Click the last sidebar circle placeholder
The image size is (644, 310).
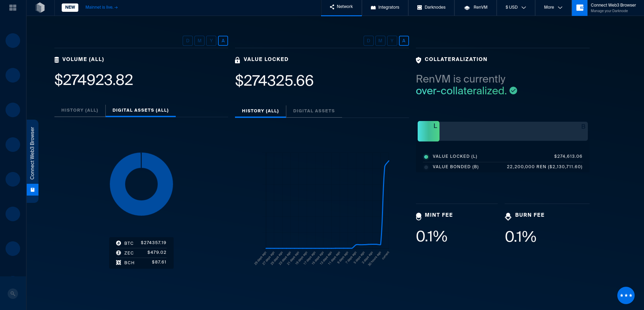click(13, 249)
